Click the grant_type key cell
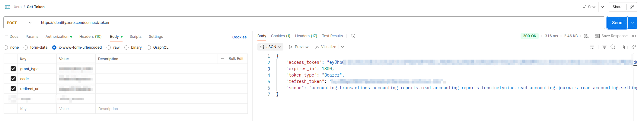Image resolution: width=644 pixels, height=121 pixels. [37, 69]
